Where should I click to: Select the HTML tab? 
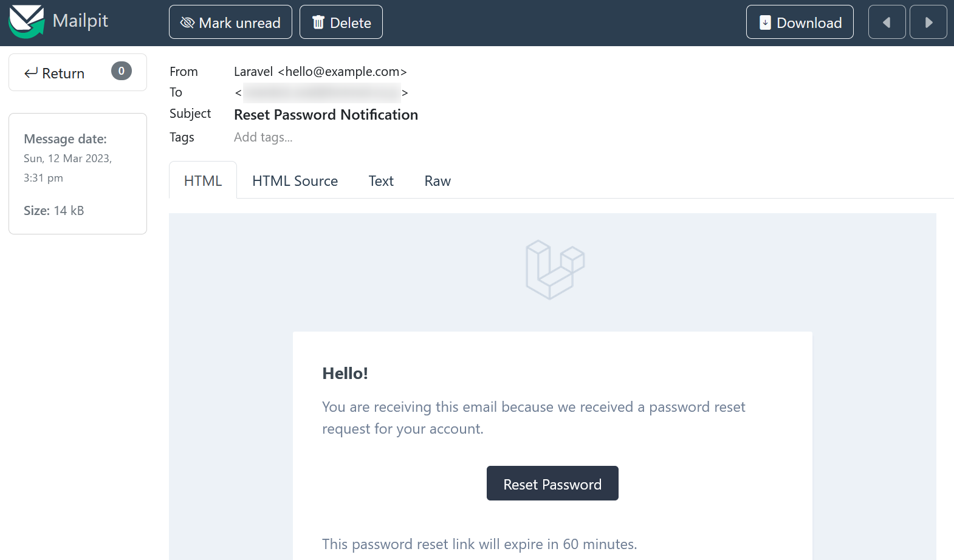[x=203, y=180]
